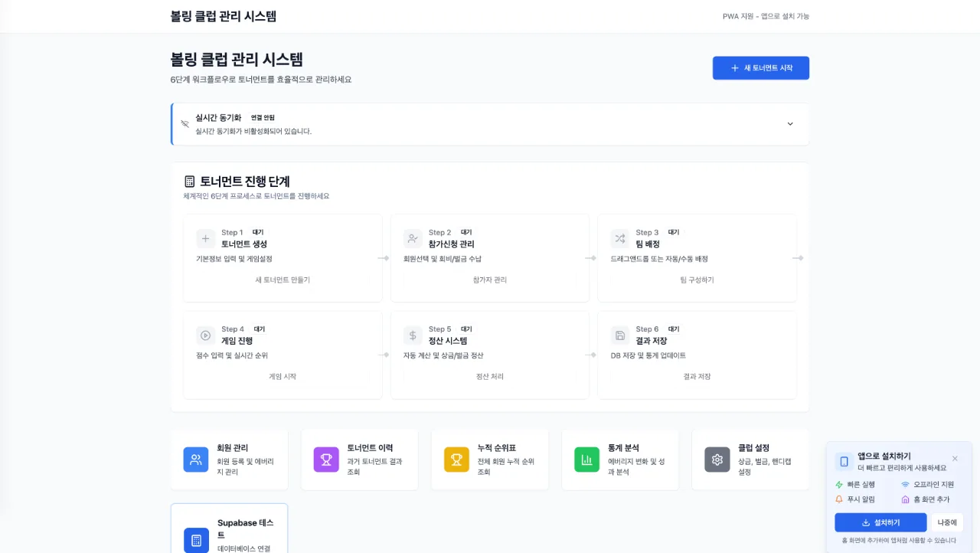Screen dimensions: 980x553
Task: Click the blue 설치하기 install button
Action: 880,522
